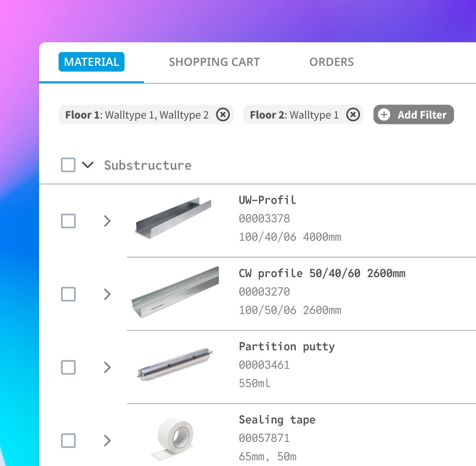The image size is (476, 466).
Task: Remove the Floor 1 filter chip
Action: pyautogui.click(x=223, y=115)
